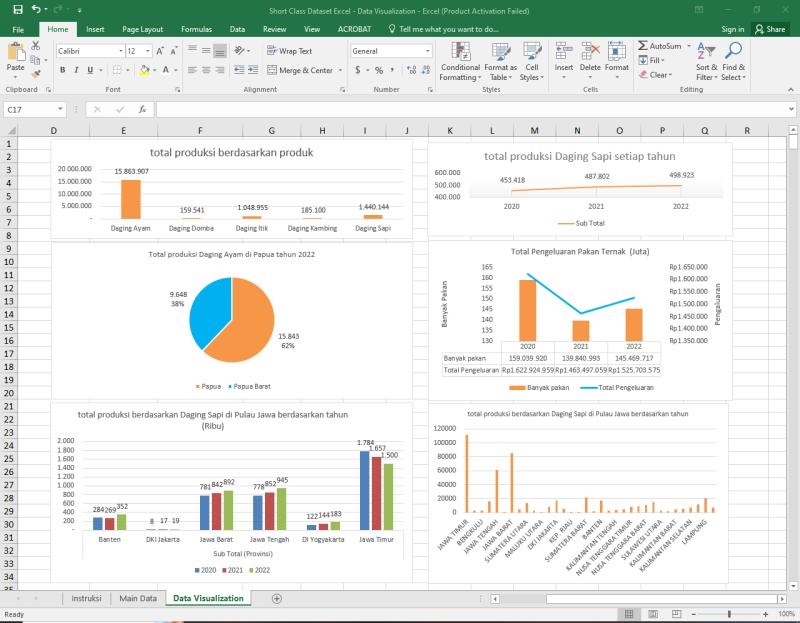Open the General number format dropdown
Viewport: 800px width, 623px height.
[428, 51]
